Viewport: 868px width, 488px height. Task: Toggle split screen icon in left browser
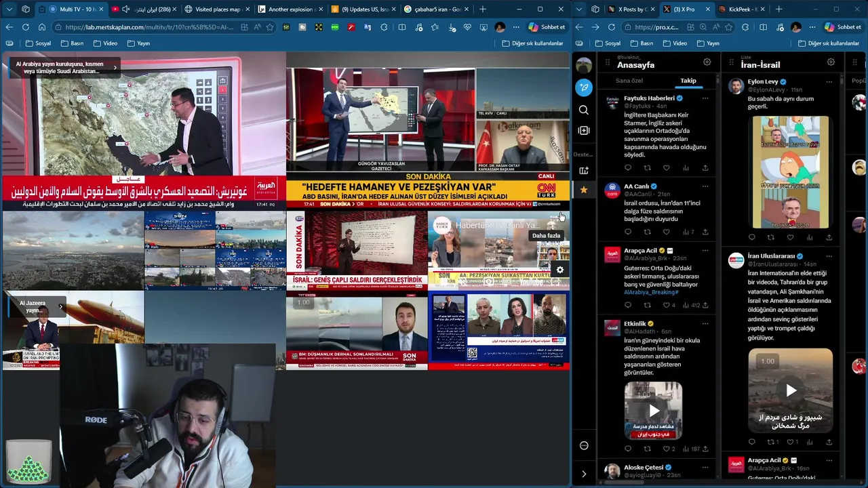click(402, 27)
